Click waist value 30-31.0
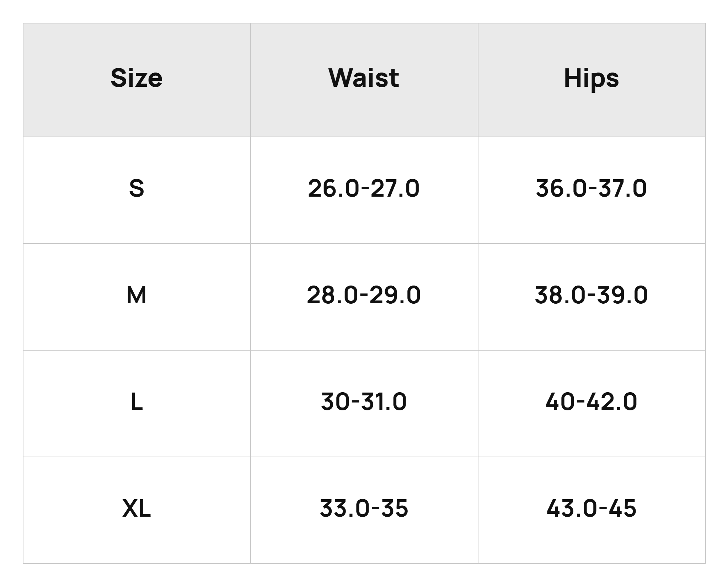The height and width of the screenshot is (586, 728). [364, 402]
